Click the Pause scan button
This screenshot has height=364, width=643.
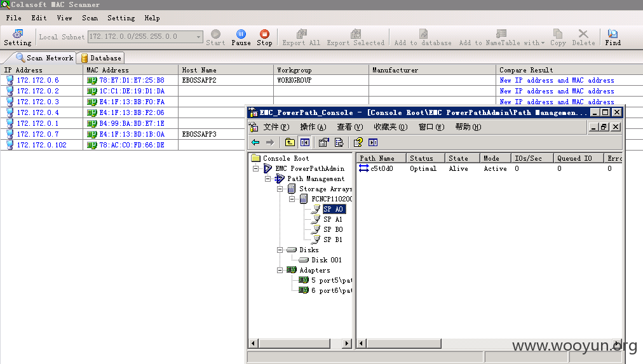(241, 37)
